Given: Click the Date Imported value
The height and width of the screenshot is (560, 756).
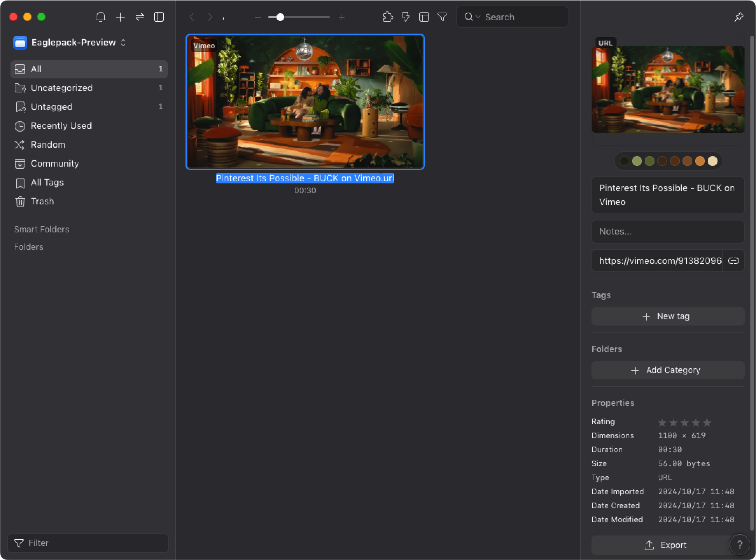Looking at the screenshot, I should pos(696,491).
